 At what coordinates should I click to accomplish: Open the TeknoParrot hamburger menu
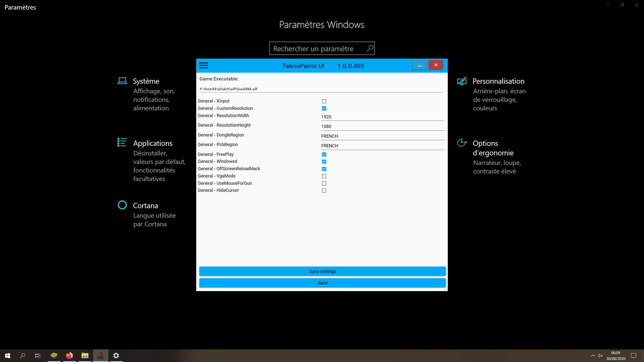pyautogui.click(x=204, y=65)
